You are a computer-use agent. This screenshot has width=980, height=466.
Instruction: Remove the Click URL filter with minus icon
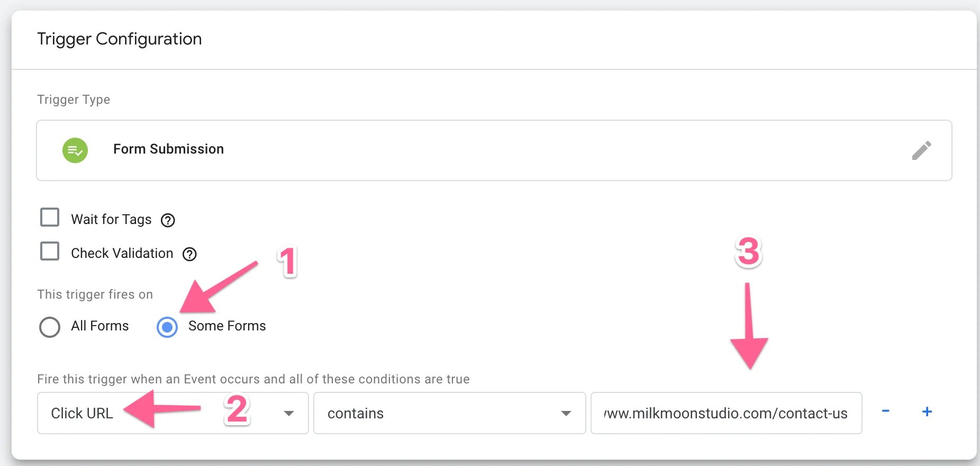tap(885, 411)
